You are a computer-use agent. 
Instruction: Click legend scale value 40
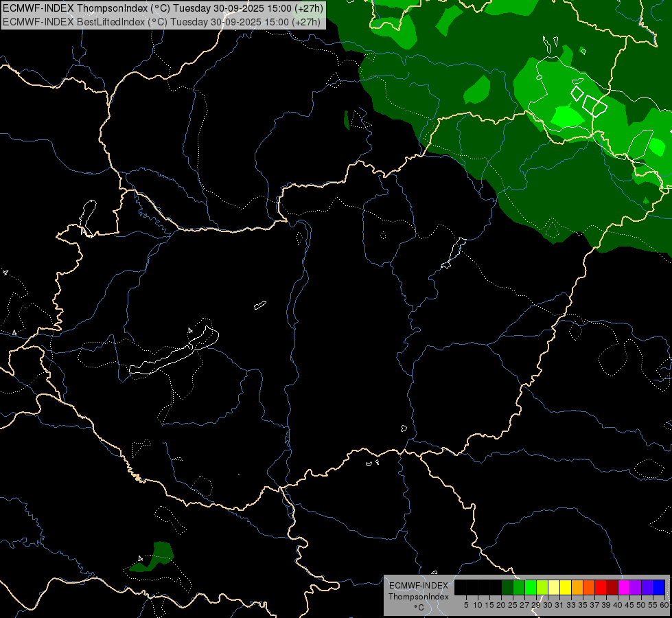pos(618,605)
